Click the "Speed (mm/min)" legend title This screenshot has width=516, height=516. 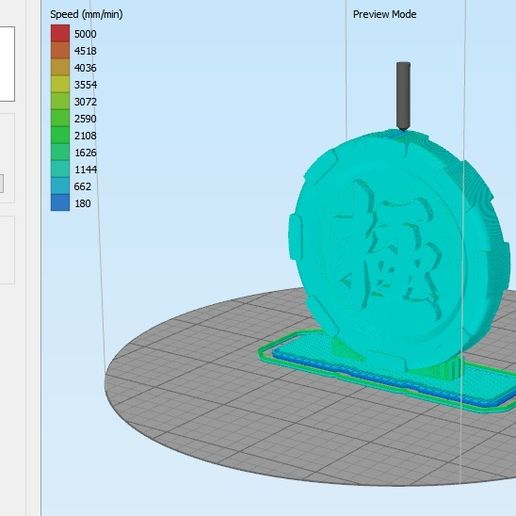[x=86, y=14]
